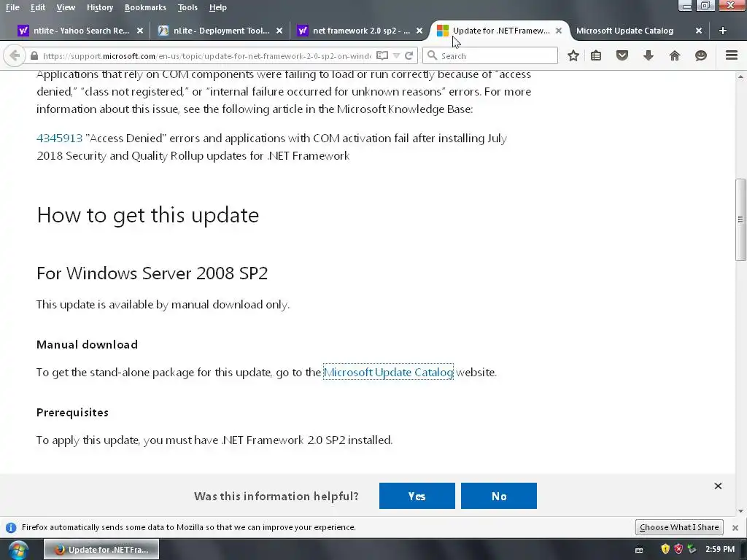Click the keyboard tray icon
The image size is (747, 560).
click(x=639, y=550)
